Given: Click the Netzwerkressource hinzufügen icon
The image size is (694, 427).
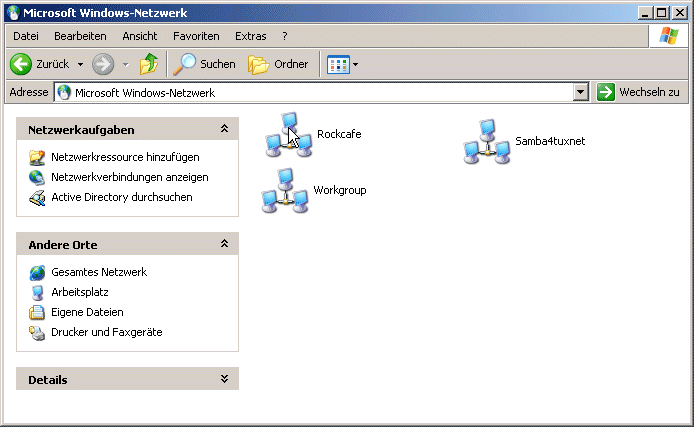Looking at the screenshot, I should click(37, 157).
